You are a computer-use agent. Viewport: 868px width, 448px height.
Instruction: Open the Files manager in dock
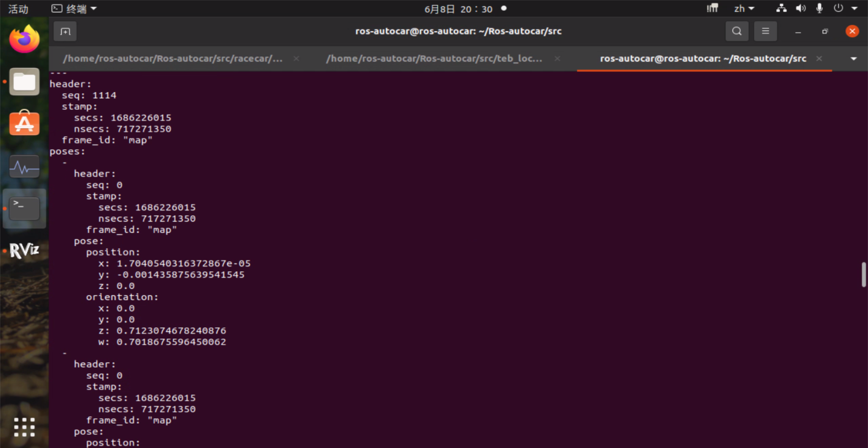[x=24, y=82]
